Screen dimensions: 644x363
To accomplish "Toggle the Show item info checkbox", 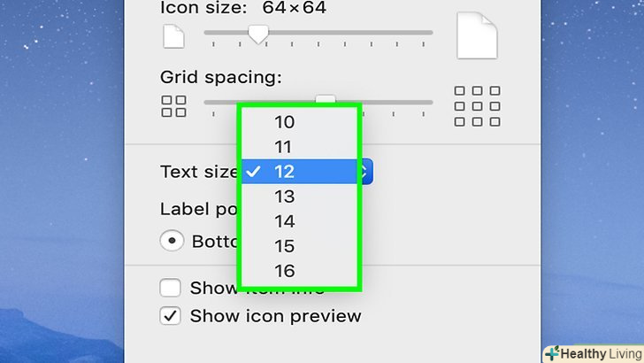I will [x=170, y=289].
